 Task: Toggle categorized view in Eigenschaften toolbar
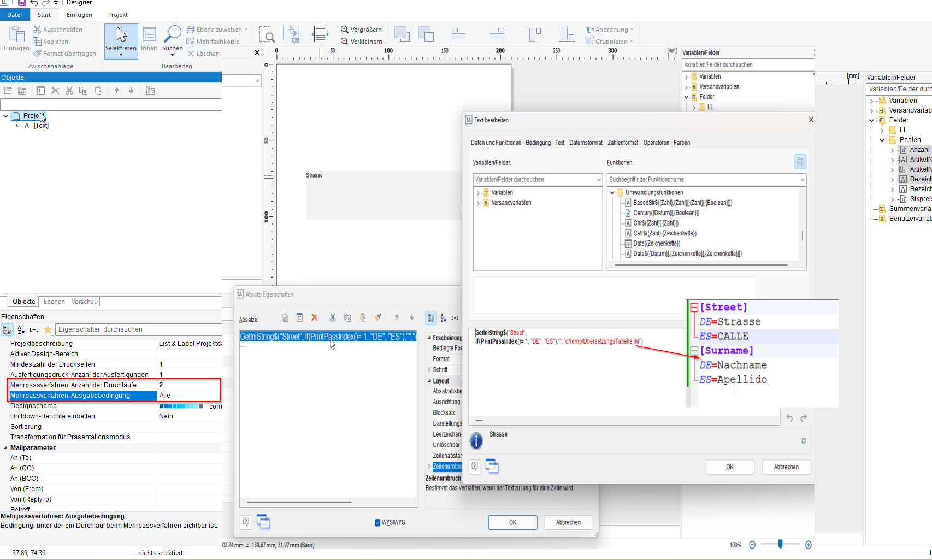[x=7, y=329]
